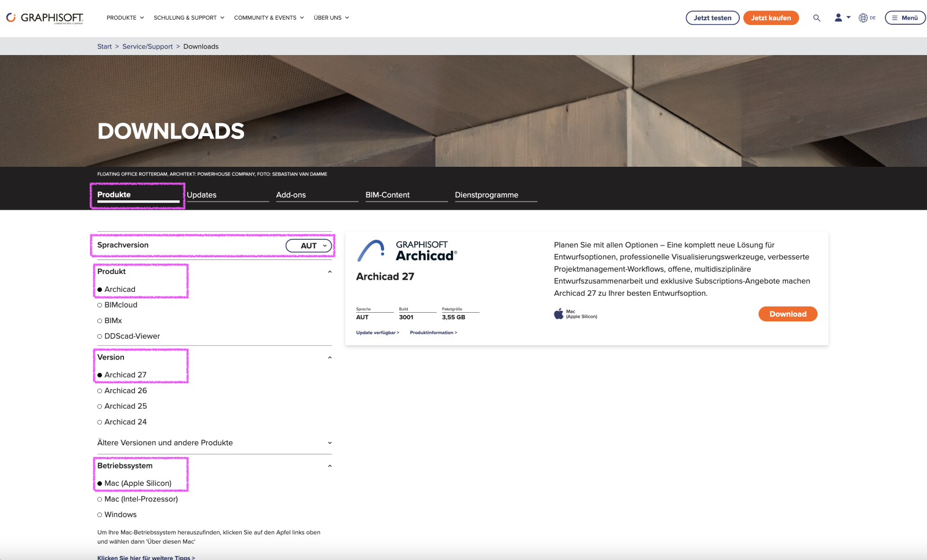Click the Jetzt testen button

[713, 18]
